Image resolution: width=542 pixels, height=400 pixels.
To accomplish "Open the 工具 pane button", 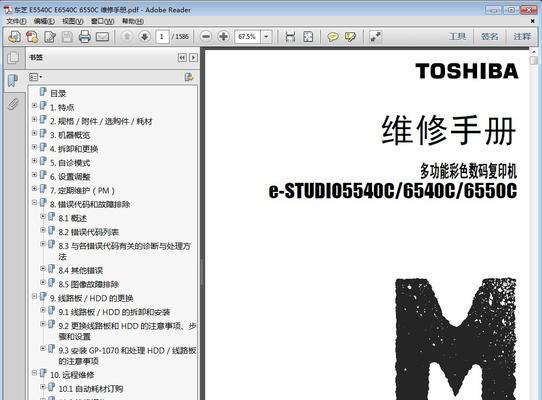I will pyautogui.click(x=457, y=36).
